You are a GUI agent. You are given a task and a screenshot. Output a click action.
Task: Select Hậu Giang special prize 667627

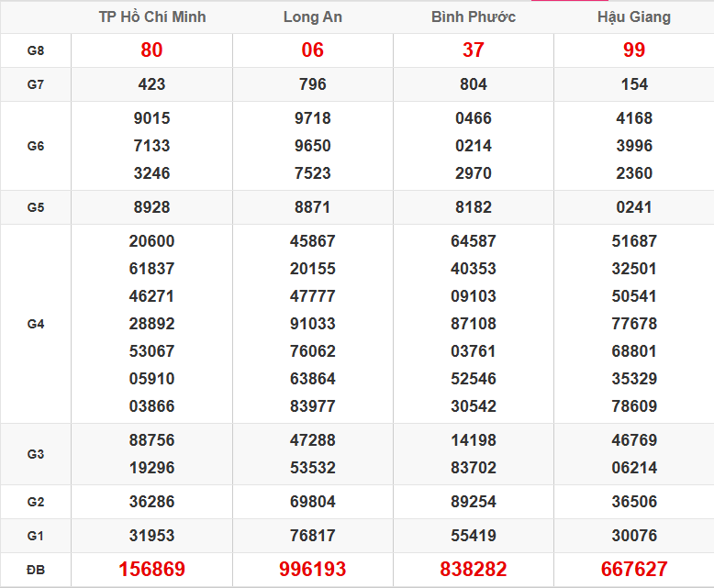633,570
